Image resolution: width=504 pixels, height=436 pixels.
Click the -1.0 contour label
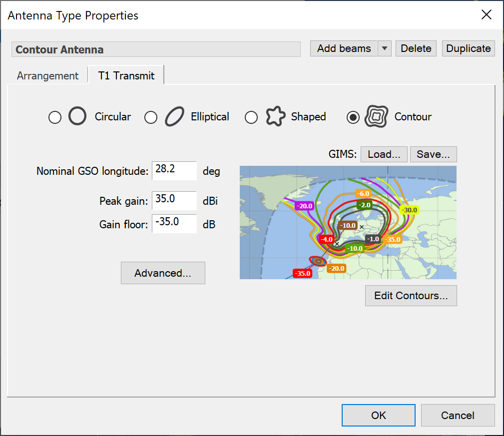373,239
